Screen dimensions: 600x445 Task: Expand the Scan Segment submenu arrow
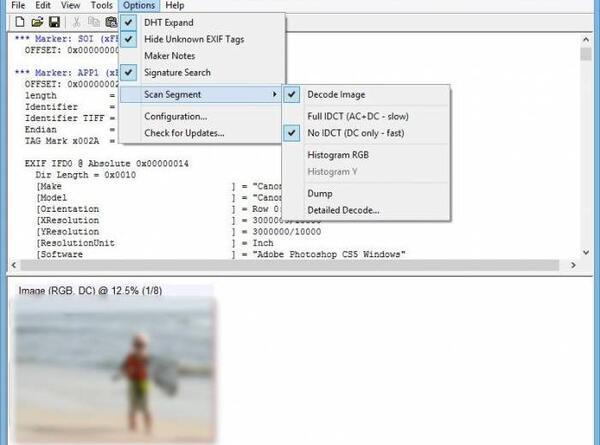(274, 94)
